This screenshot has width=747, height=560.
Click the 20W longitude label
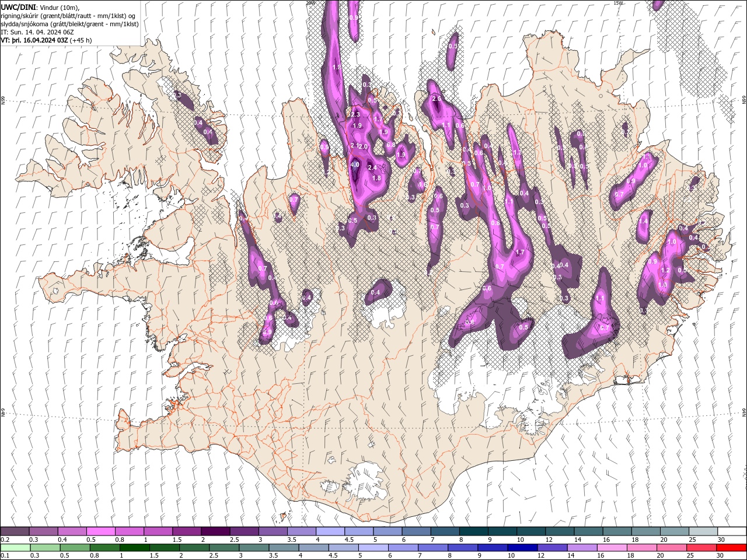coord(310,3)
